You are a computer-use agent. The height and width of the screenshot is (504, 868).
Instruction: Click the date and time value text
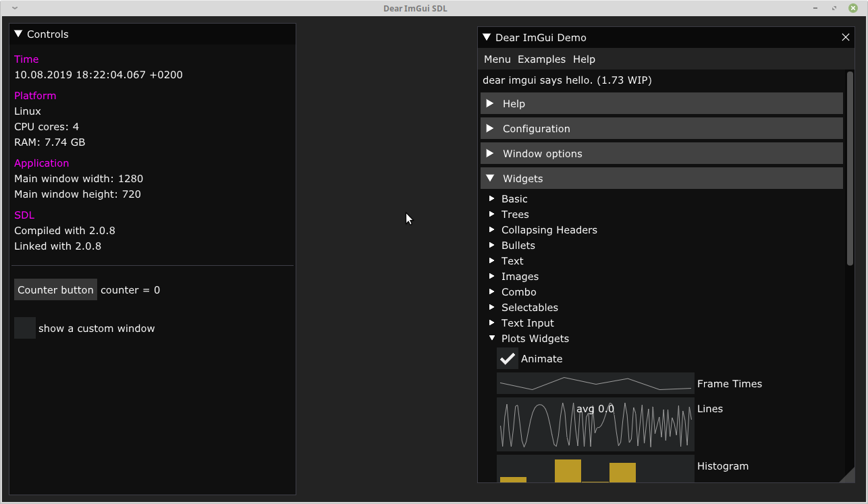(x=99, y=75)
